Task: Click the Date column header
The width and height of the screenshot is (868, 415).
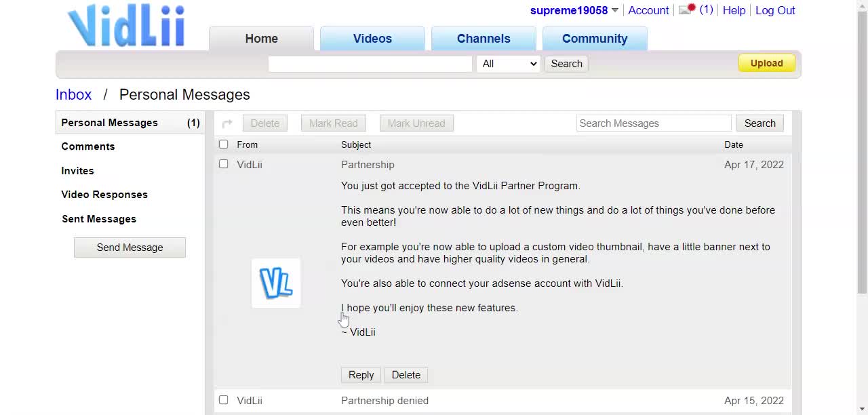Action: click(x=734, y=144)
